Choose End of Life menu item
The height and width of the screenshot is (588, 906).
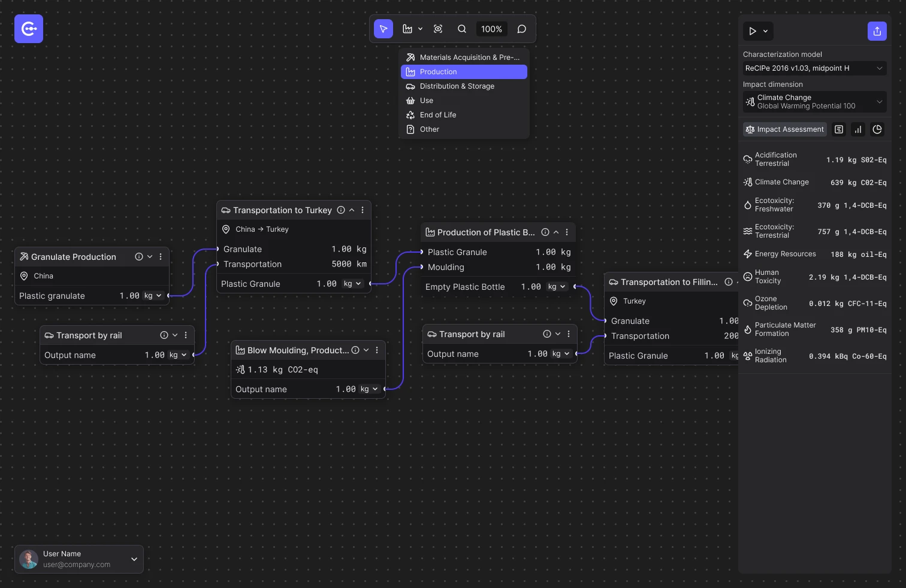click(x=464, y=115)
